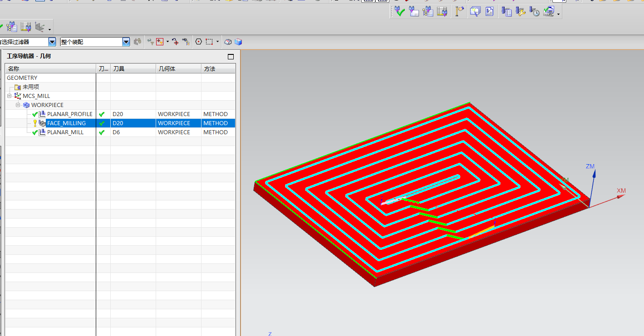Click the operation tree list icon in the top-right toolbar
Screen dimensions: 644x336
[x=428, y=12]
